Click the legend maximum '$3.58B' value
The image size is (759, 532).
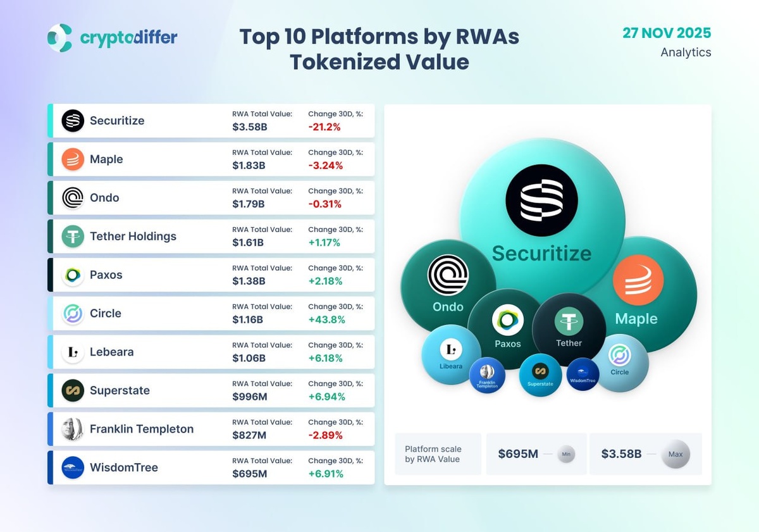(621, 454)
